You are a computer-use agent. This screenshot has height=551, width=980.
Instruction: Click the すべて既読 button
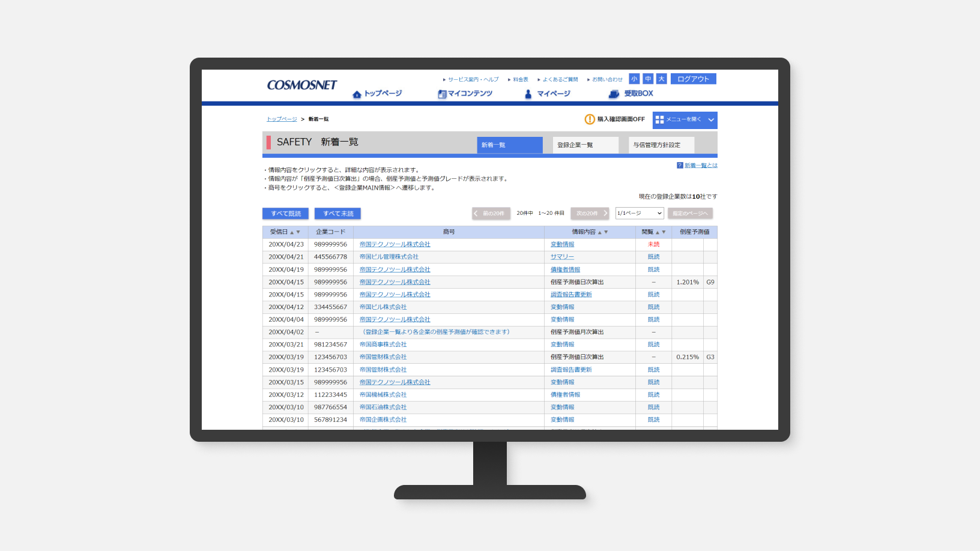[286, 214]
